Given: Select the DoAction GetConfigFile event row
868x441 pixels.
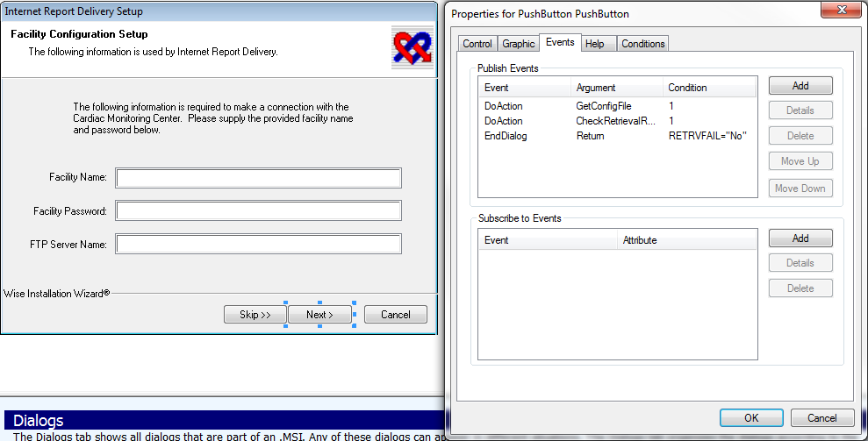Looking at the screenshot, I should [x=617, y=106].
